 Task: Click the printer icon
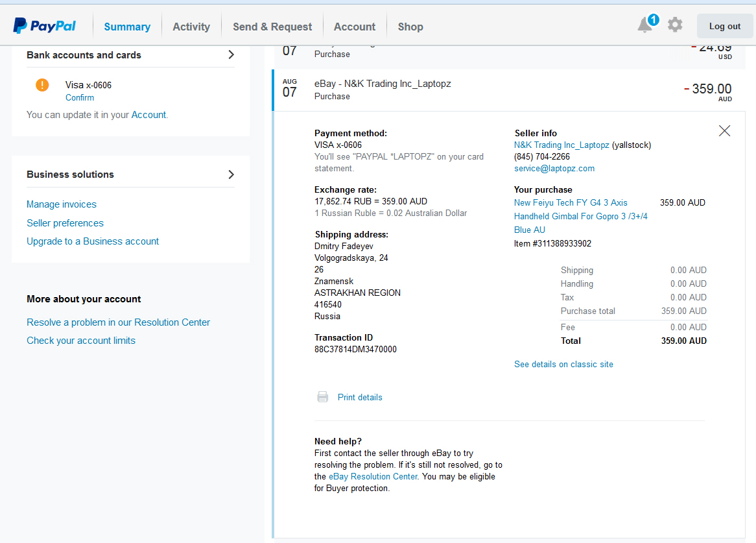coord(322,397)
